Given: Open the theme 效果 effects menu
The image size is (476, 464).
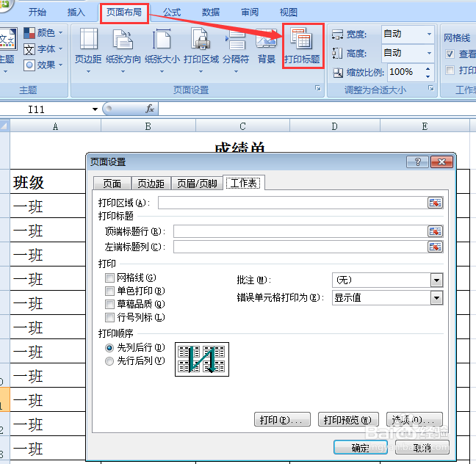Looking at the screenshot, I should (x=43, y=65).
